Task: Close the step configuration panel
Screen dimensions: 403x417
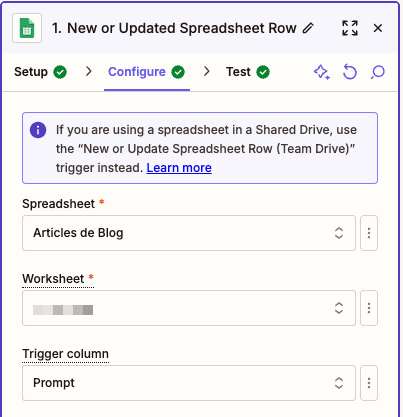Action: click(378, 28)
